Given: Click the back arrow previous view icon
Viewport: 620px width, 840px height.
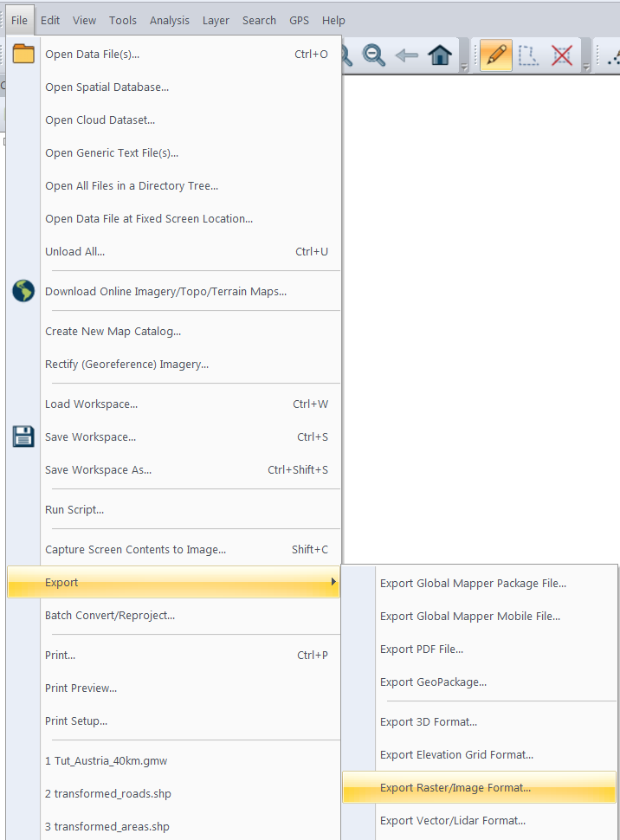Looking at the screenshot, I should [x=406, y=55].
